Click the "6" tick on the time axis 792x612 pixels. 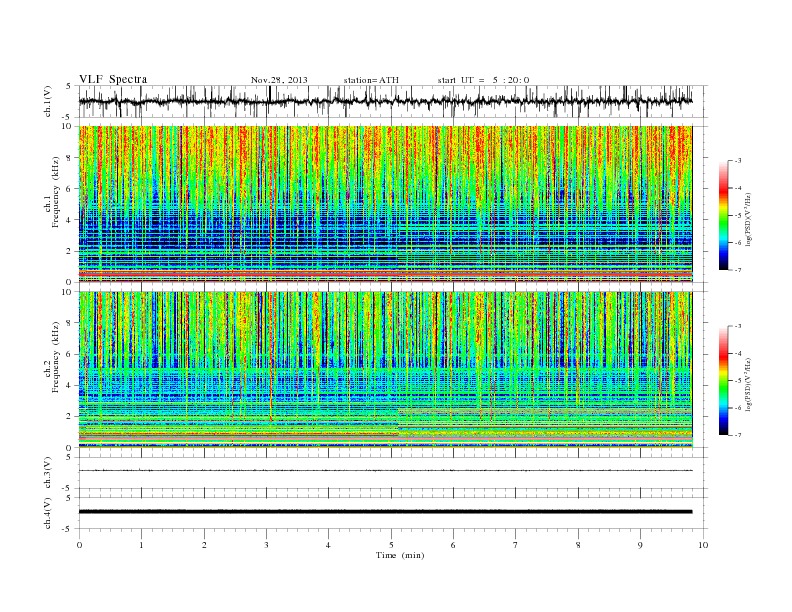(453, 545)
